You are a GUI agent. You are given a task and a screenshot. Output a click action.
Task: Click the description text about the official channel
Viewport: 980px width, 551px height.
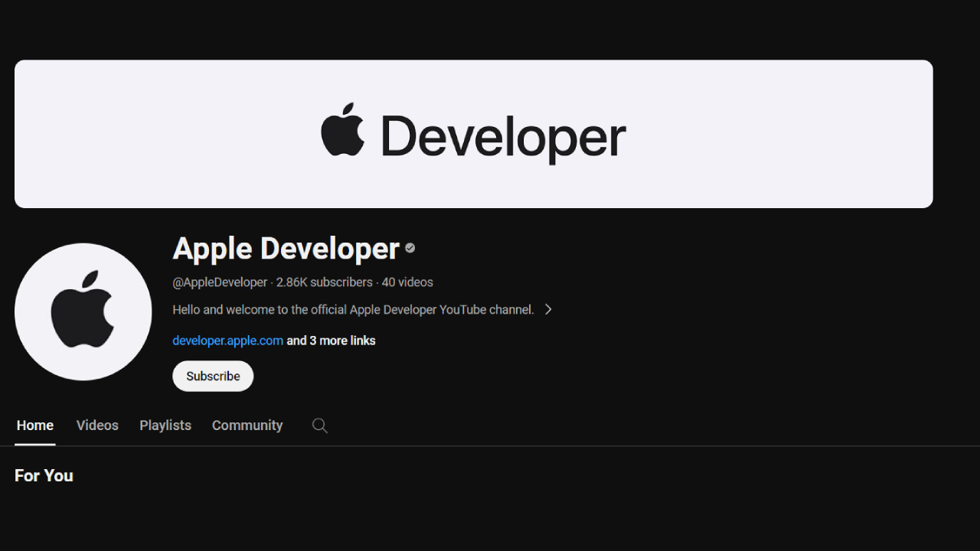(353, 309)
